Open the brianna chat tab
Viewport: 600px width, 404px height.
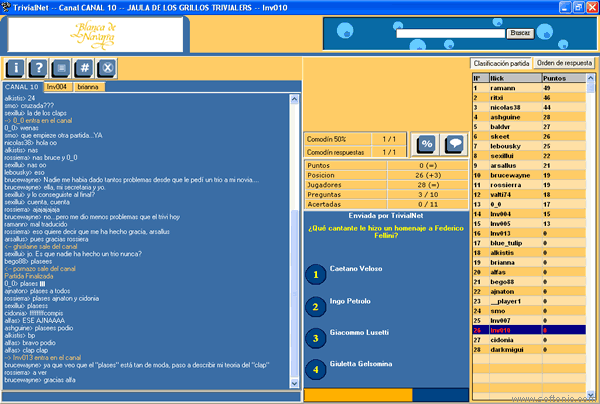coord(89,87)
